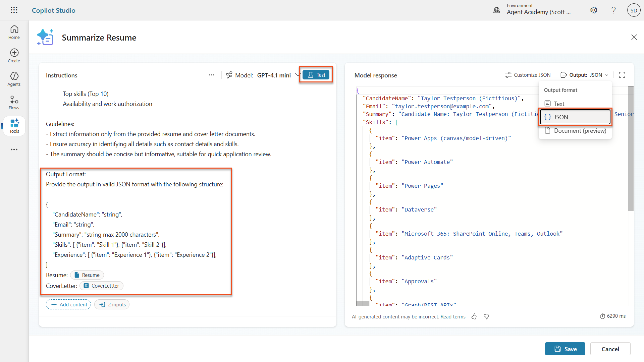Open the help question mark icon

[x=613, y=10]
